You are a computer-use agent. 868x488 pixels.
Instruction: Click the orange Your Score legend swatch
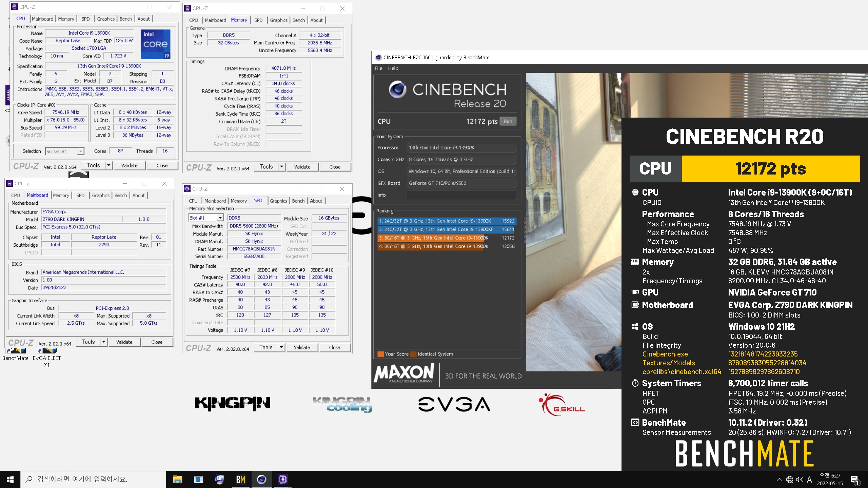[x=381, y=354]
